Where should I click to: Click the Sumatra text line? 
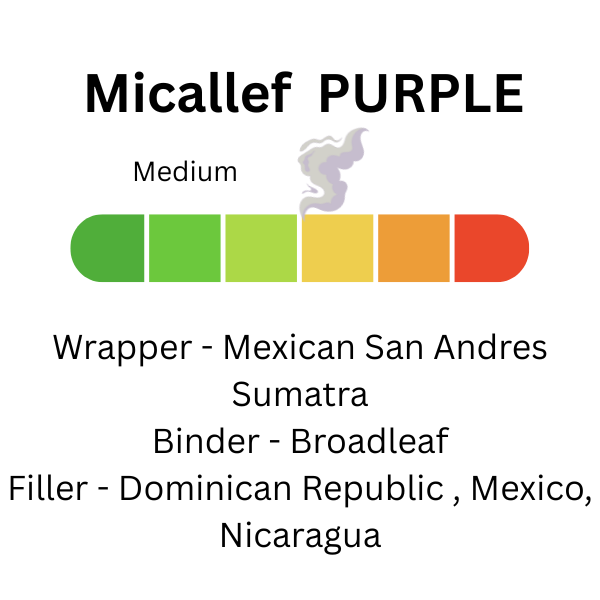click(x=300, y=395)
